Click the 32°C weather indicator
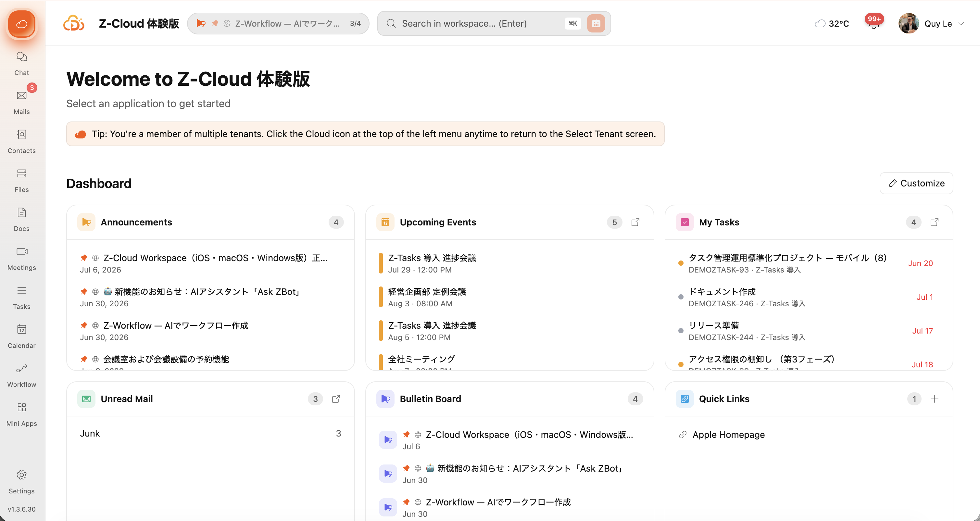Screen dimensions: 980x521 pos(832,24)
